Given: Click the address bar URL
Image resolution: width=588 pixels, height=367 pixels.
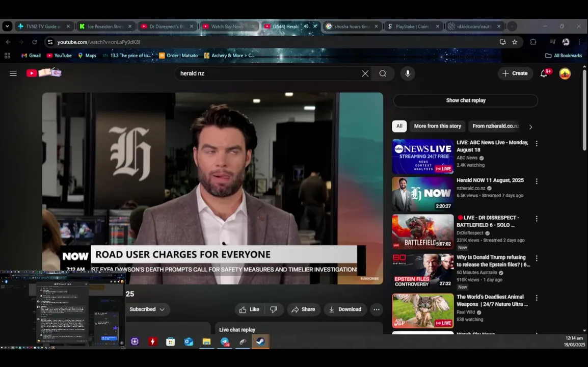Looking at the screenshot, I should pos(99,42).
